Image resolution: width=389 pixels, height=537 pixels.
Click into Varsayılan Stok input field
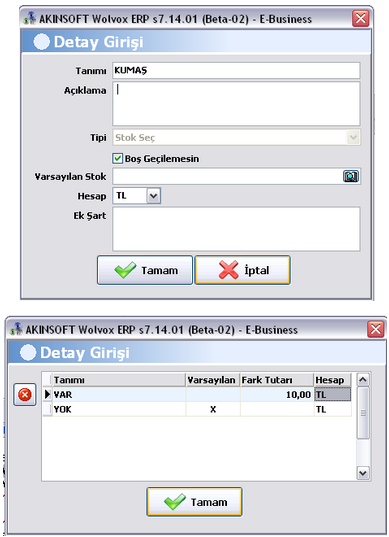point(228,177)
